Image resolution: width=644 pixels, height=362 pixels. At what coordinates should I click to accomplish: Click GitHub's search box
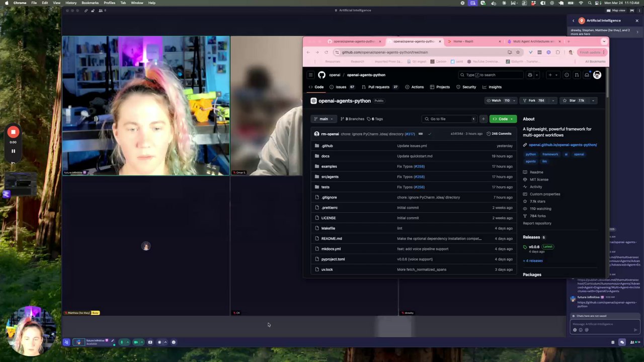point(491,75)
